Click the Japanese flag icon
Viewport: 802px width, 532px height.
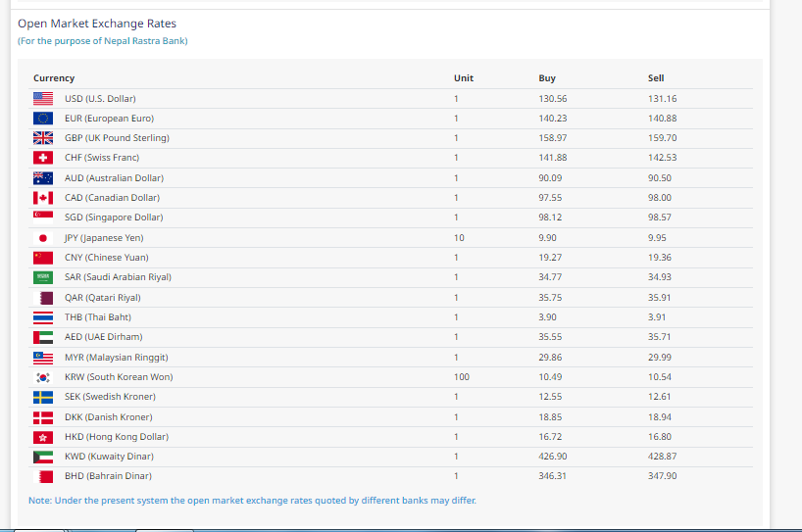point(43,238)
